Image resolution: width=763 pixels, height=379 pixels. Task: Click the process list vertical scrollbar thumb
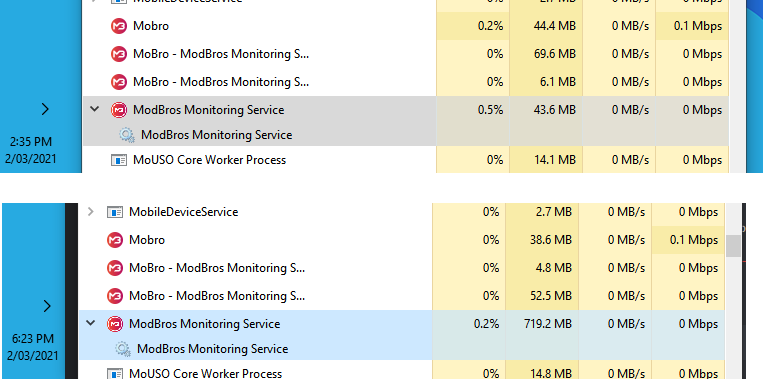point(733,246)
